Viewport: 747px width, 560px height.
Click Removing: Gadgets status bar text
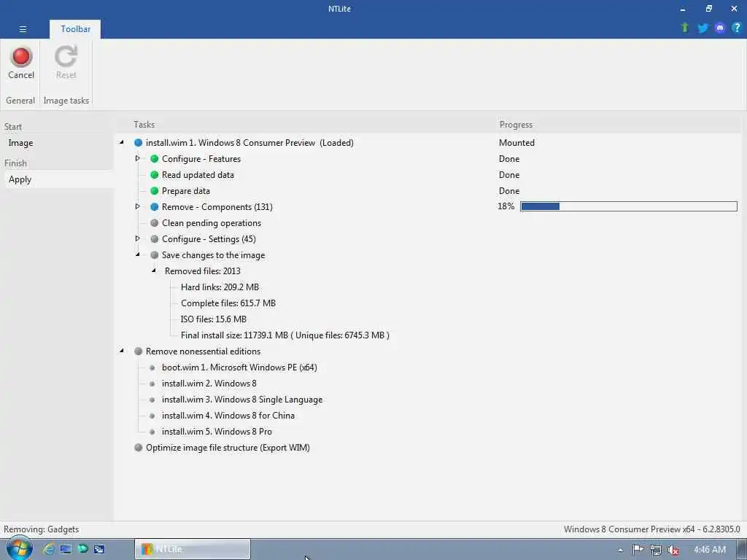pyautogui.click(x=42, y=529)
